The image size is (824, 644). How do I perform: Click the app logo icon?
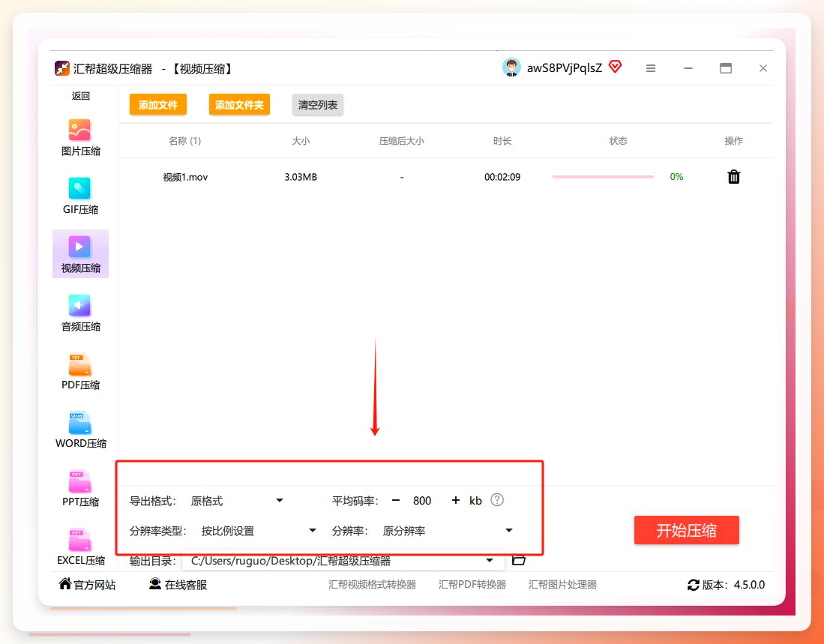(x=62, y=68)
